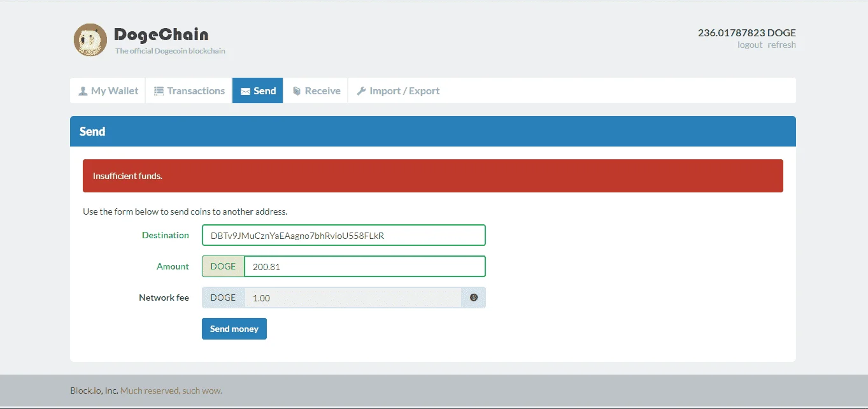The image size is (868, 409).
Task: Click the Destination field label
Action: (166, 235)
